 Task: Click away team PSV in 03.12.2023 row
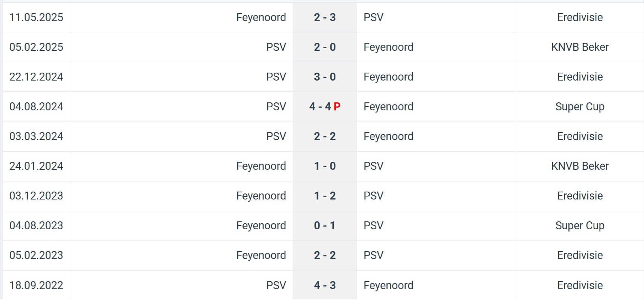coord(373,196)
